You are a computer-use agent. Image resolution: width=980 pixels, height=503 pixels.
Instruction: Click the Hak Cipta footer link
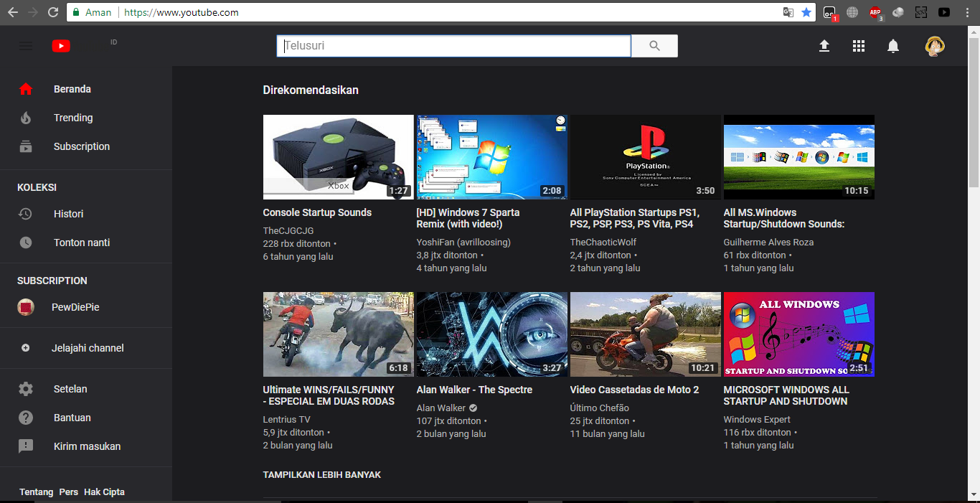[x=104, y=492]
